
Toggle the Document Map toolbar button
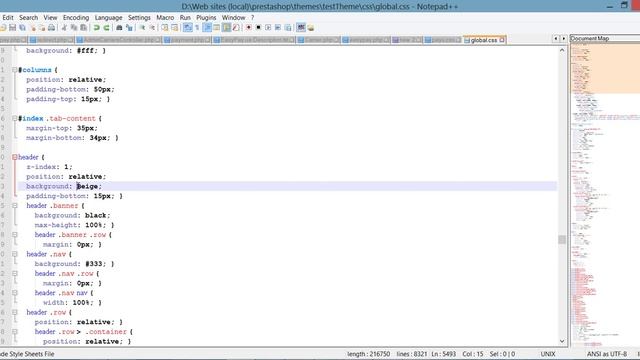tap(227, 27)
